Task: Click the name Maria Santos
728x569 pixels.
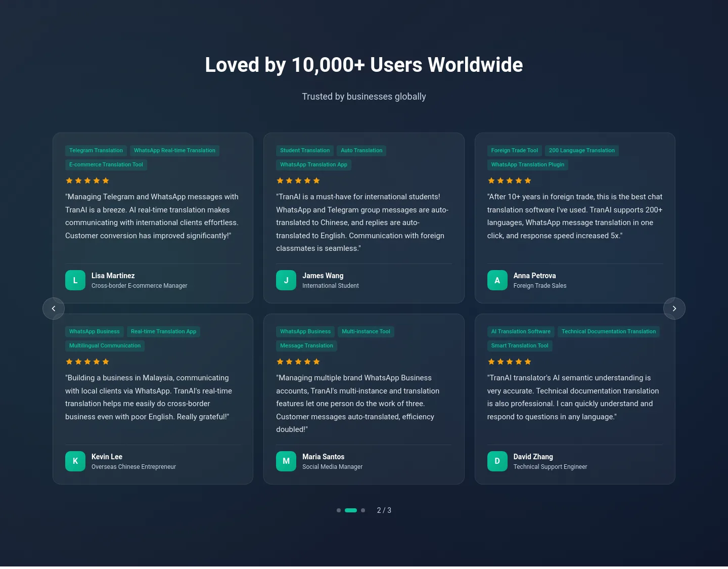Action: (x=324, y=457)
